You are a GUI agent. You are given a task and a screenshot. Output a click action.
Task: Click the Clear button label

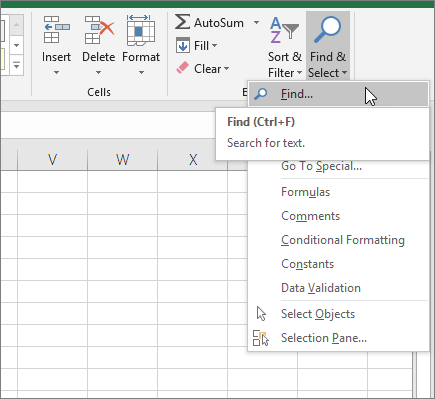208,69
